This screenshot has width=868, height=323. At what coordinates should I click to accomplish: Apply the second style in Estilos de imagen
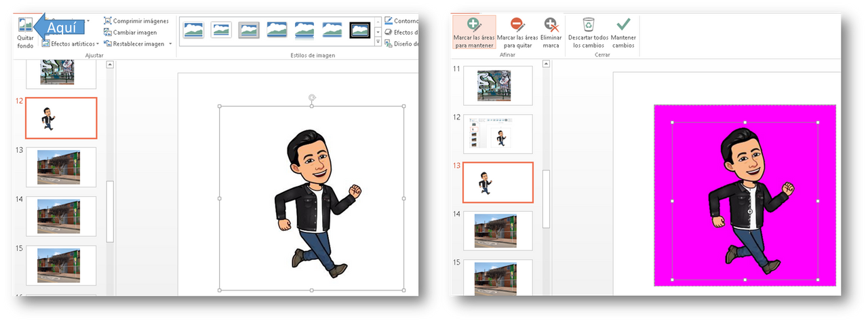(222, 29)
